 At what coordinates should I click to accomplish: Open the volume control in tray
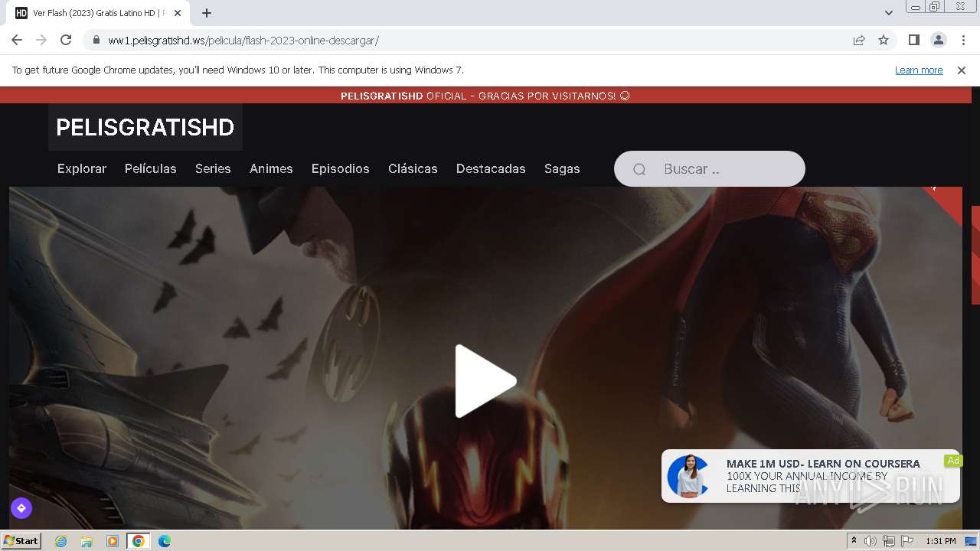coord(871,541)
